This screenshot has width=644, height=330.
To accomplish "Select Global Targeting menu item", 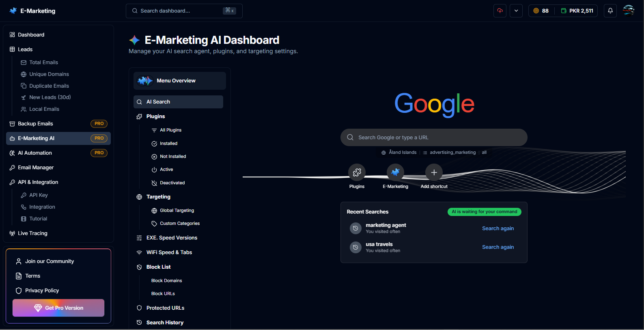I will click(x=177, y=211).
